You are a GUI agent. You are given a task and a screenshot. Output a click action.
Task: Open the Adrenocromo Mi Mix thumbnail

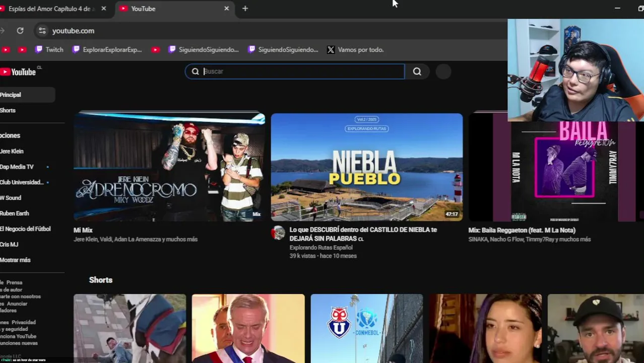[x=169, y=167]
